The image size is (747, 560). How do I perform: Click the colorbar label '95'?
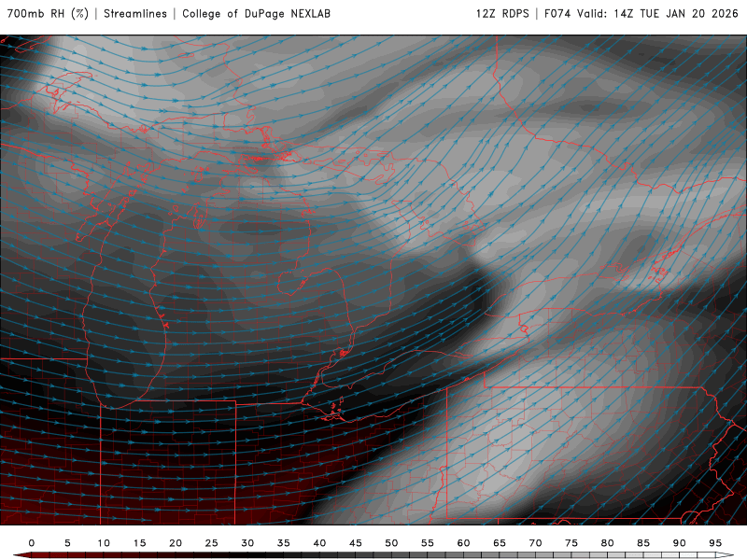point(715,543)
